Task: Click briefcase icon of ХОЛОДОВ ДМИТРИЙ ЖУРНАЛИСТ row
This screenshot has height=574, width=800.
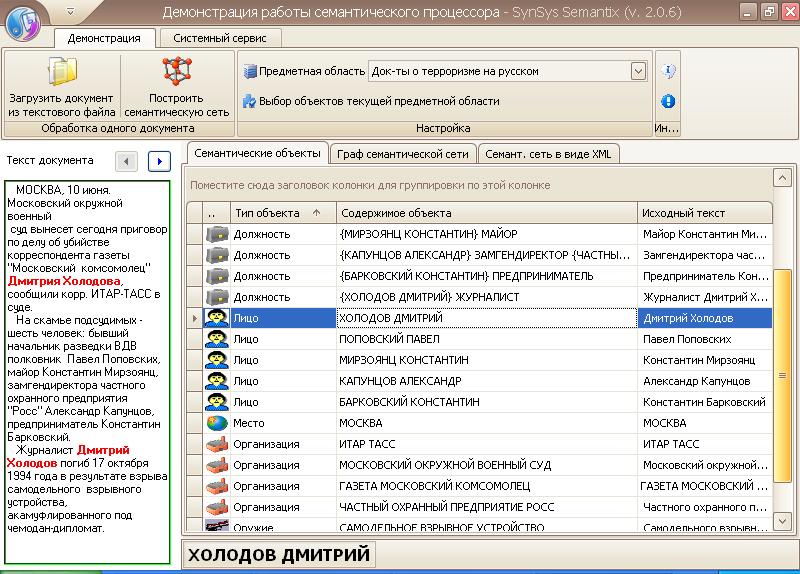Action: (217, 297)
